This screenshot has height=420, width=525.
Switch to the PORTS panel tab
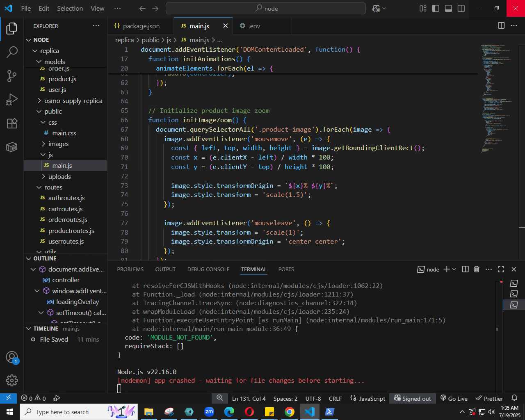(x=286, y=269)
